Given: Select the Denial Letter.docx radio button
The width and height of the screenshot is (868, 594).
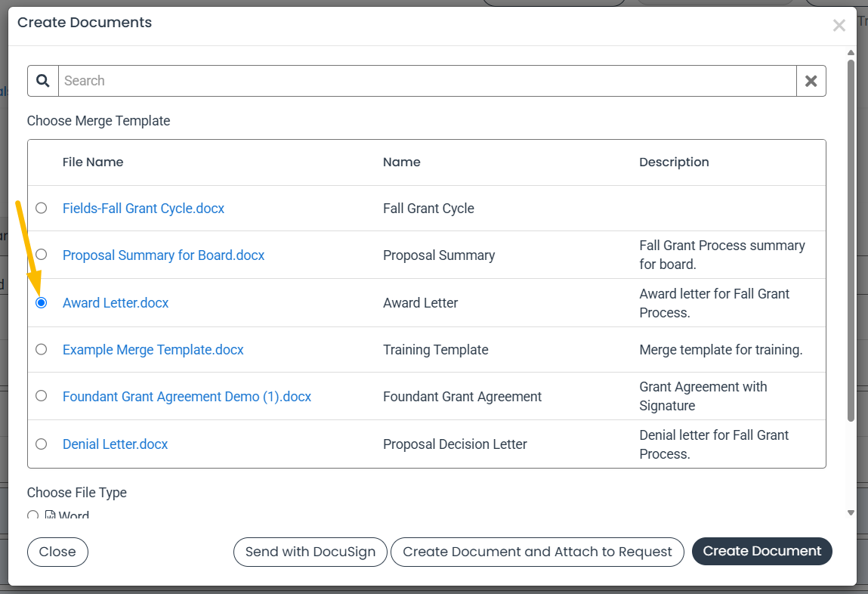Looking at the screenshot, I should point(42,444).
